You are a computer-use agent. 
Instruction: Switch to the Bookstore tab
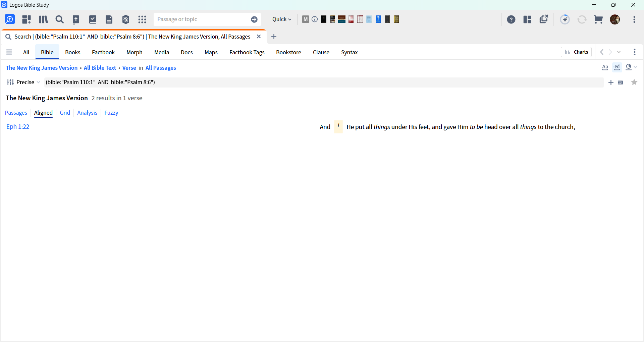pyautogui.click(x=289, y=52)
